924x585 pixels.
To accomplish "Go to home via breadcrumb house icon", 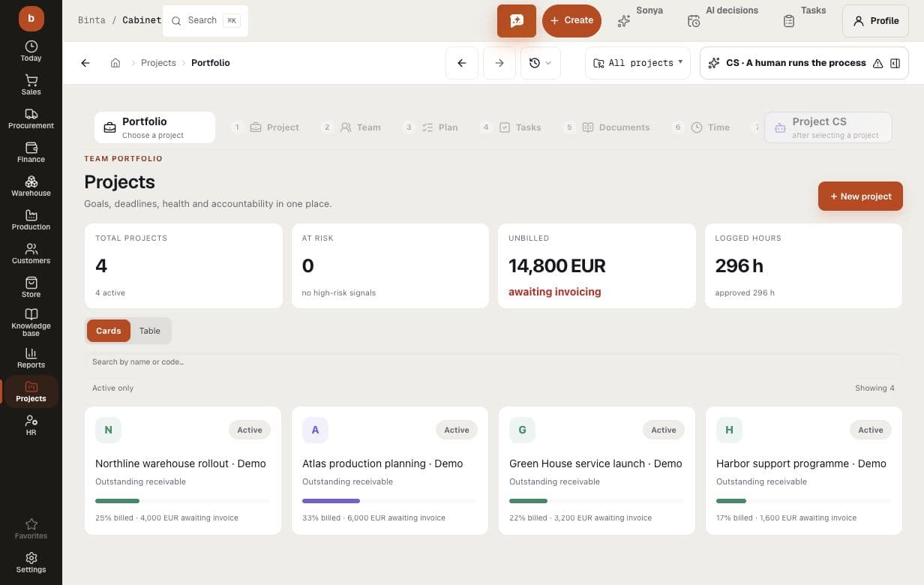I will (115, 63).
